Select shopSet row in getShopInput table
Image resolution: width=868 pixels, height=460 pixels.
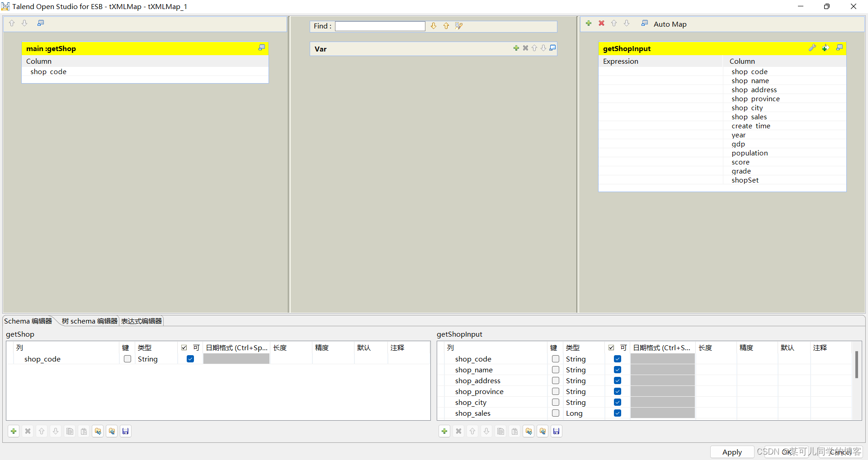point(722,180)
